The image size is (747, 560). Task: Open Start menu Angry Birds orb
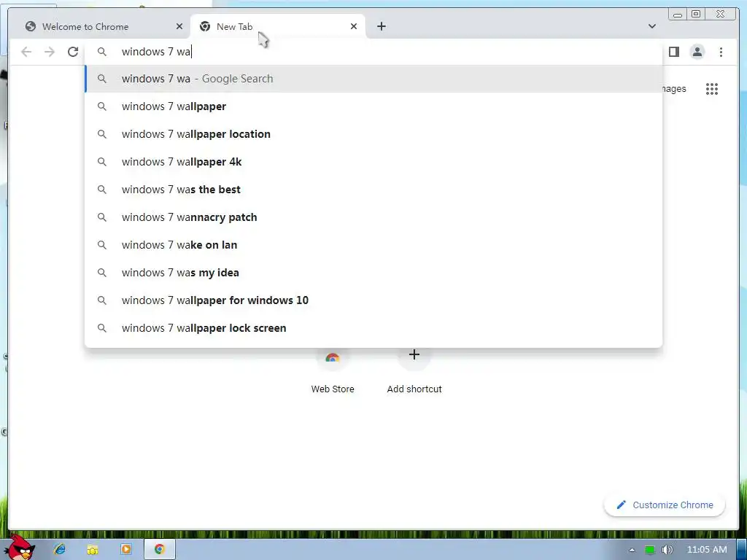click(19, 547)
